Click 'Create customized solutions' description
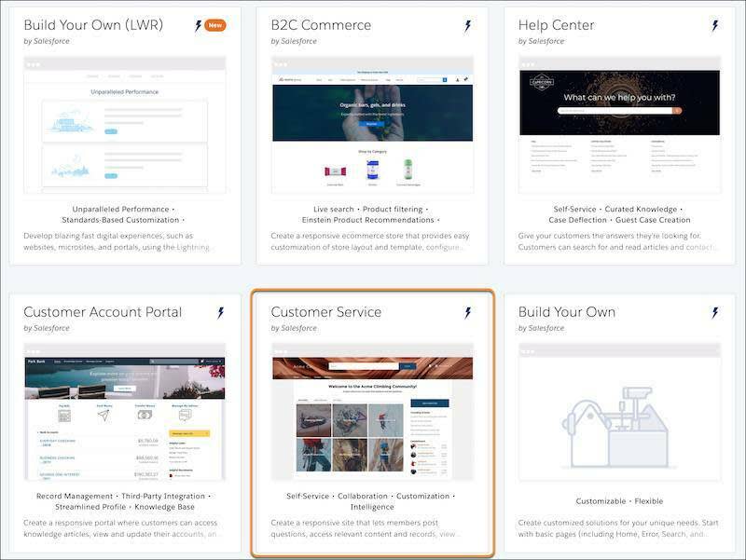Image resolution: width=746 pixels, height=560 pixels. pyautogui.click(x=618, y=528)
